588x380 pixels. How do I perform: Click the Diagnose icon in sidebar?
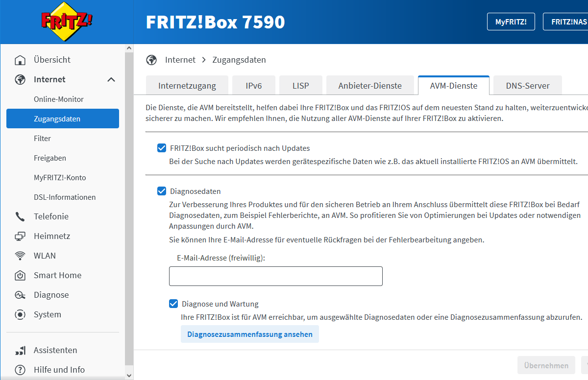[x=20, y=295]
